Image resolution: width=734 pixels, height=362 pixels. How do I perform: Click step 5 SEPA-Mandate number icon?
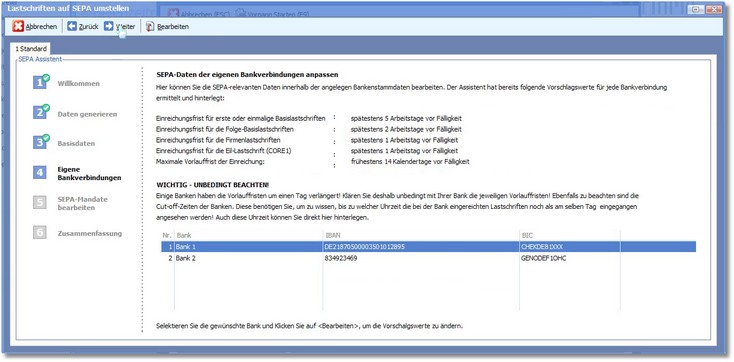coord(40,202)
